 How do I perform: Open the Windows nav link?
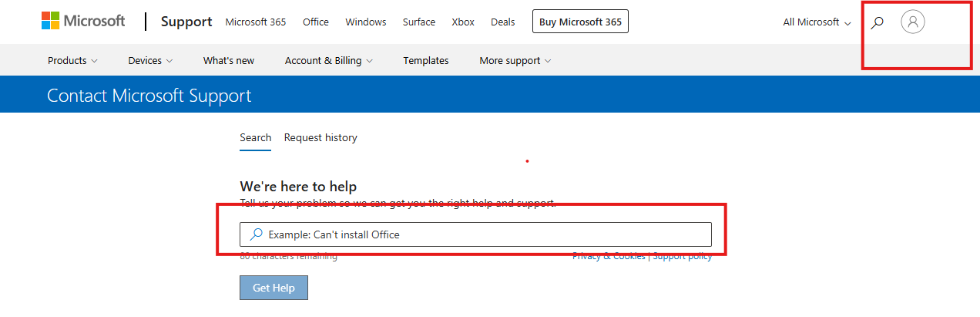point(366,22)
